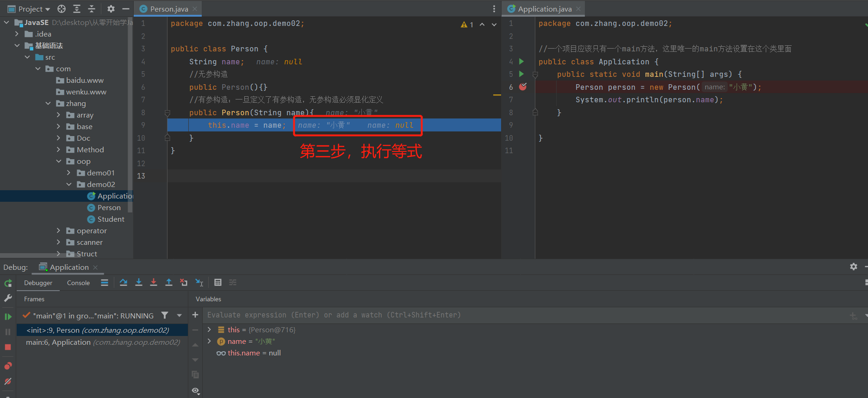Viewport: 868px width, 398px height.
Task: Click filter icon in Frames panel
Action: click(165, 315)
